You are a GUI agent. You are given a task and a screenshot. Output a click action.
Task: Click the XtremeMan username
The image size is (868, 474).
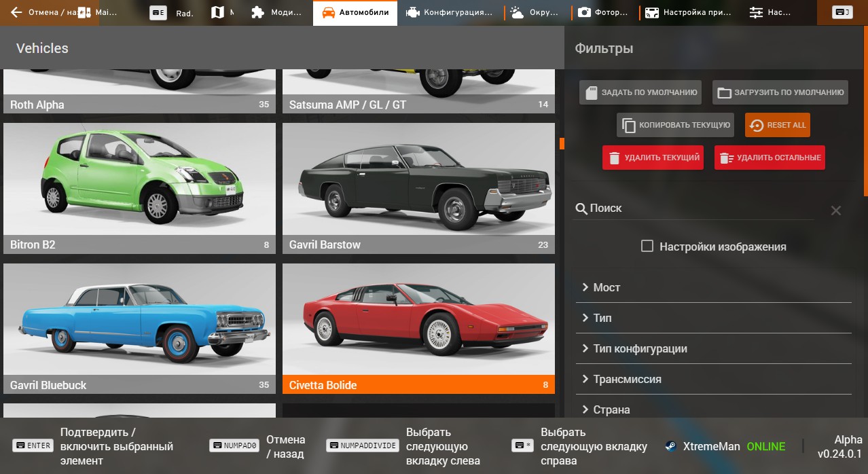pyautogui.click(x=710, y=446)
